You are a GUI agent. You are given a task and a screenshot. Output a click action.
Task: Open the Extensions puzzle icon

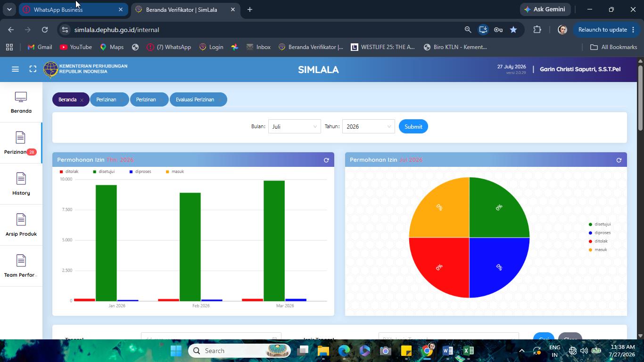coord(537,30)
